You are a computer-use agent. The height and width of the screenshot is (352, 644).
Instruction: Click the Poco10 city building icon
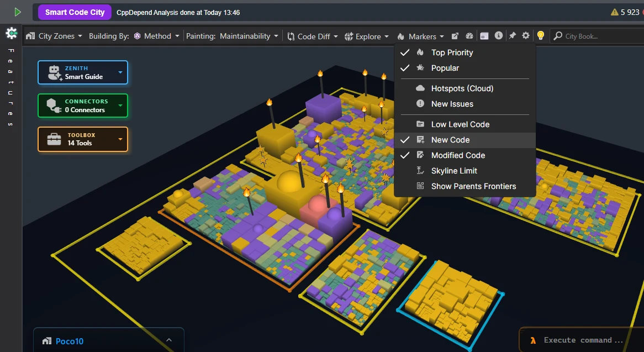pos(47,342)
